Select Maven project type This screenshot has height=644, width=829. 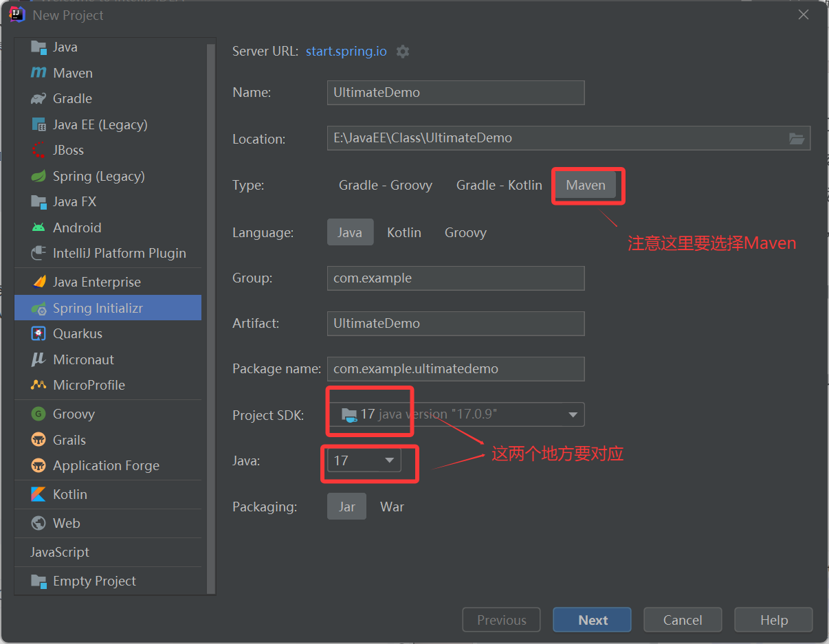586,185
